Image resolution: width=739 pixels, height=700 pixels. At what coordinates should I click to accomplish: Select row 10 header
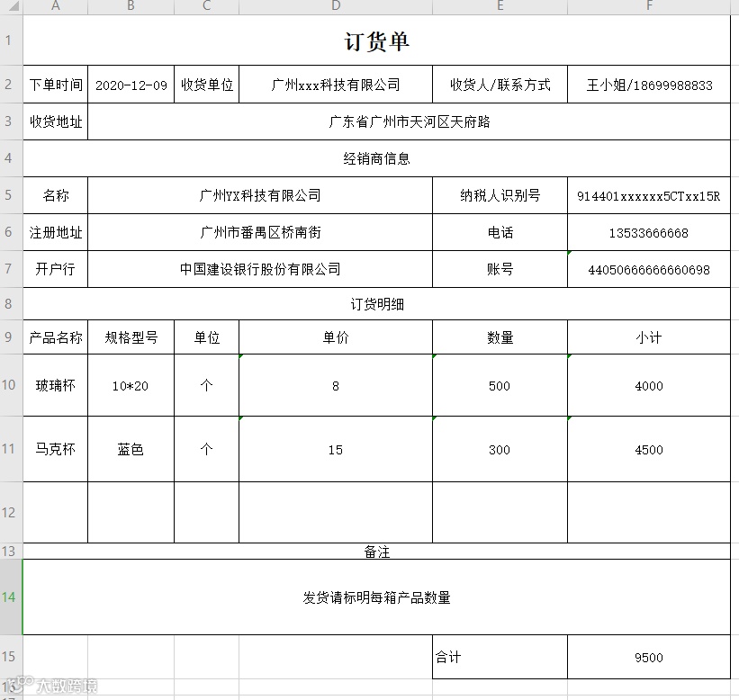pos(12,385)
